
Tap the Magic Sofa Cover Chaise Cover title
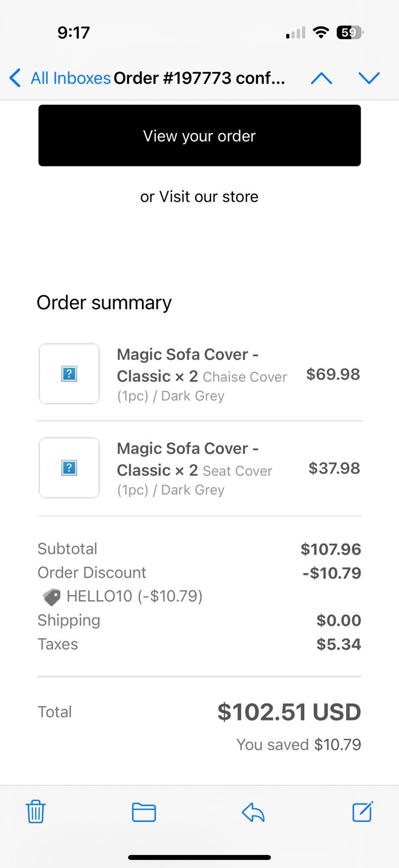tap(202, 375)
